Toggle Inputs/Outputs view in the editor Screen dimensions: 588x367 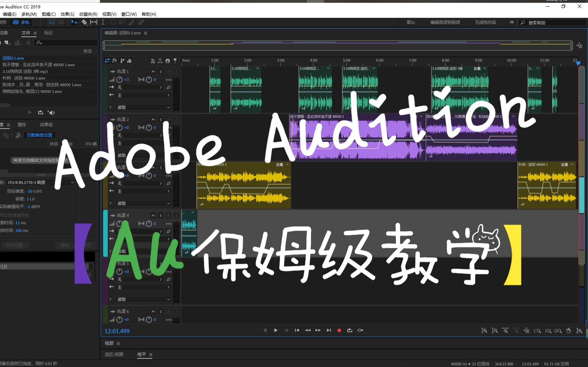click(107, 61)
